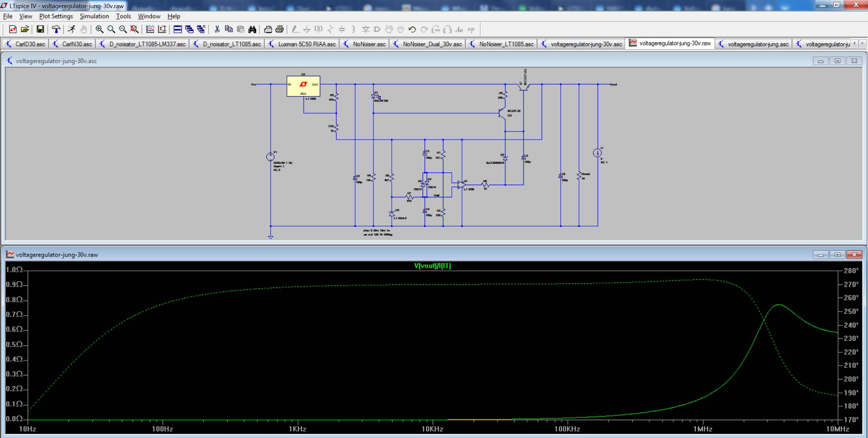Viewport: 868px width, 438px height.
Task: Click the Place Inductor icon
Action: click(353, 29)
